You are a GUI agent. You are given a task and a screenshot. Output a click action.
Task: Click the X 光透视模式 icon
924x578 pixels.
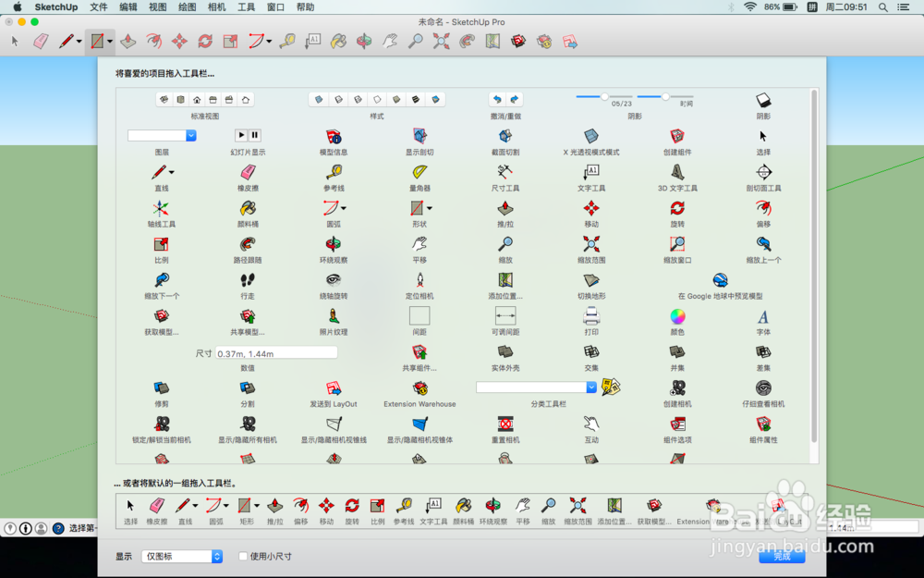click(591, 136)
